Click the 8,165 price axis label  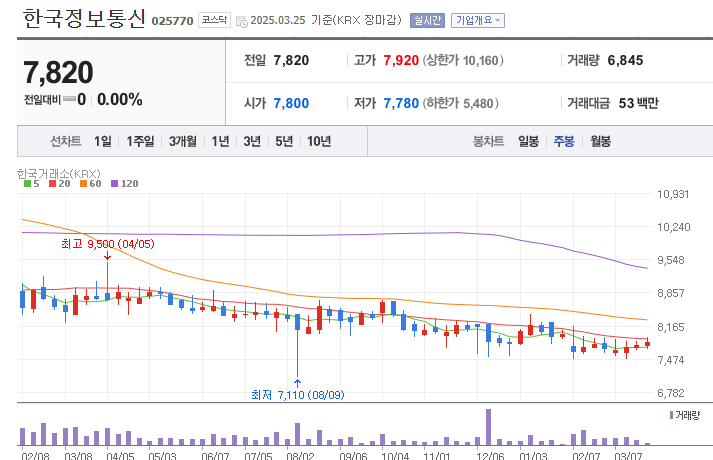click(x=671, y=327)
